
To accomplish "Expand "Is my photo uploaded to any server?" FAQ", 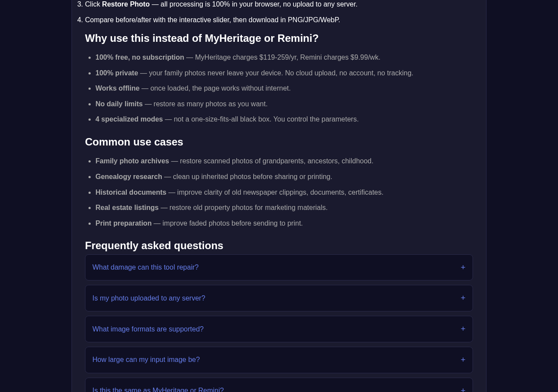I will (279, 298).
